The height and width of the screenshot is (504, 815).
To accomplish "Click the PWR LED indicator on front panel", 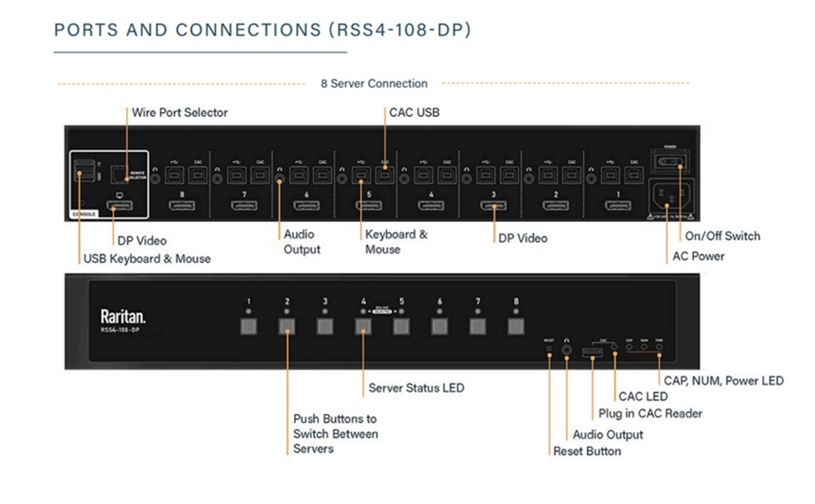I will tap(659, 348).
